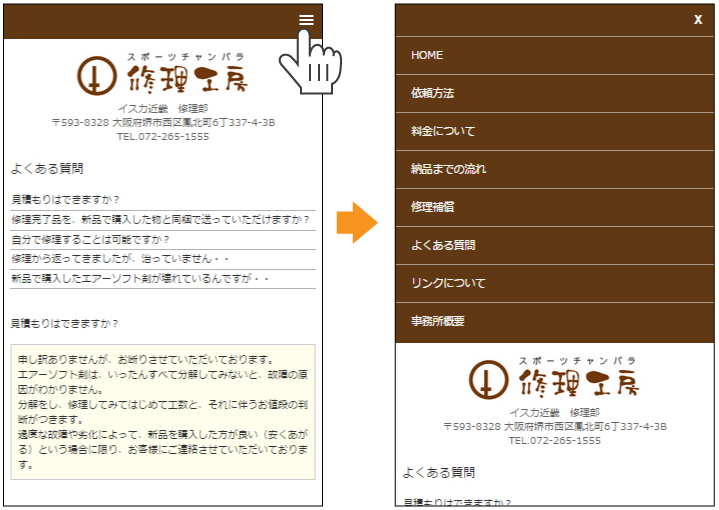
Task: Open the 新品で購入したエアーソフト剣 question link
Action: pyautogui.click(x=140, y=278)
